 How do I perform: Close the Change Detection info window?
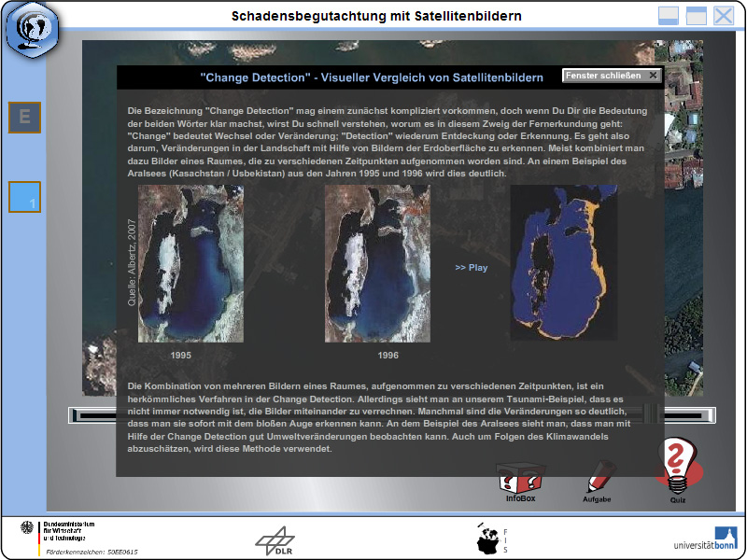point(612,76)
